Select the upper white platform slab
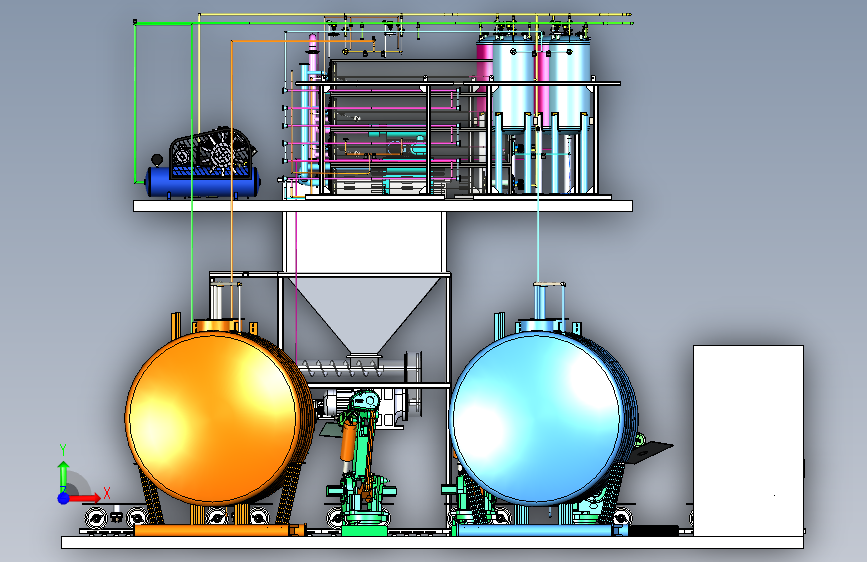This screenshot has height=562, width=867. click(383, 206)
